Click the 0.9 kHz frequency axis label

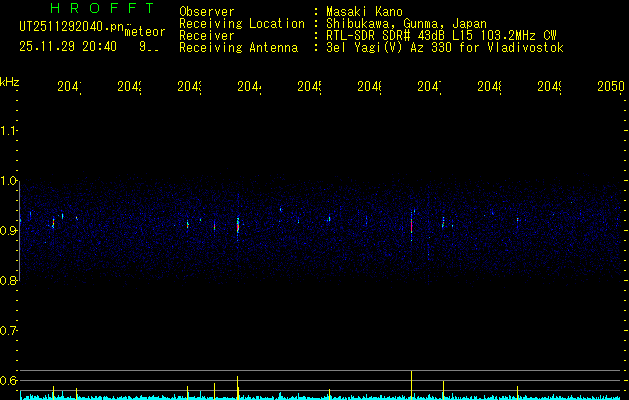pos(8,231)
